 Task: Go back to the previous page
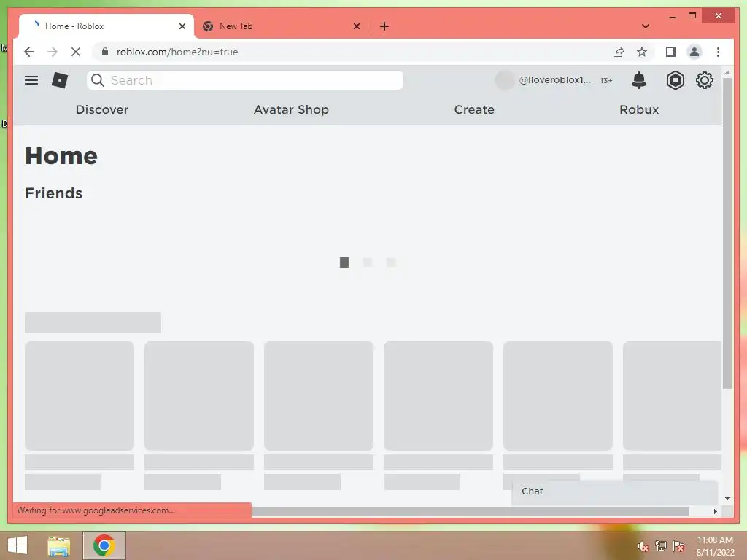pyautogui.click(x=29, y=52)
